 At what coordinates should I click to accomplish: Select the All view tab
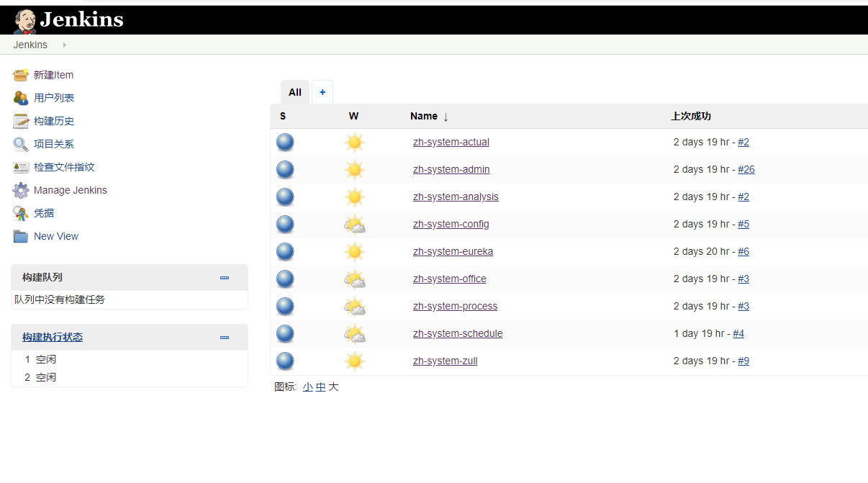tap(295, 92)
